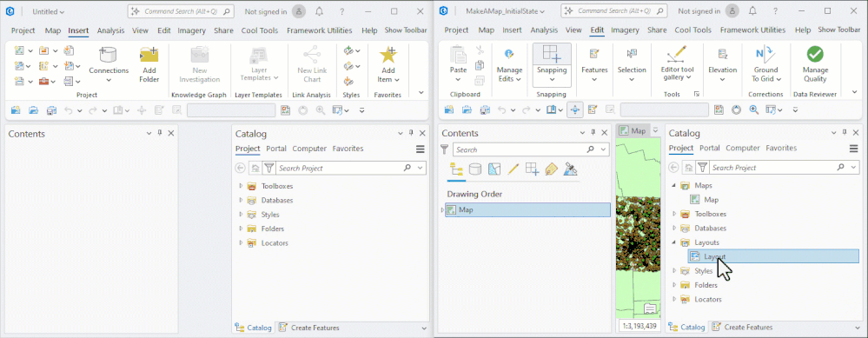This screenshot has height=338, width=868.
Task: Select the Map item under Maps in Catalog
Action: coord(711,200)
